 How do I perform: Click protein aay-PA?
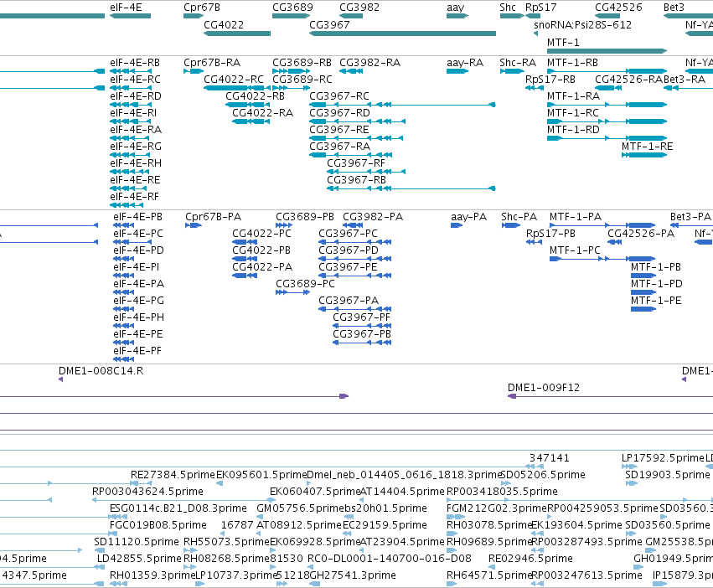[469, 217]
